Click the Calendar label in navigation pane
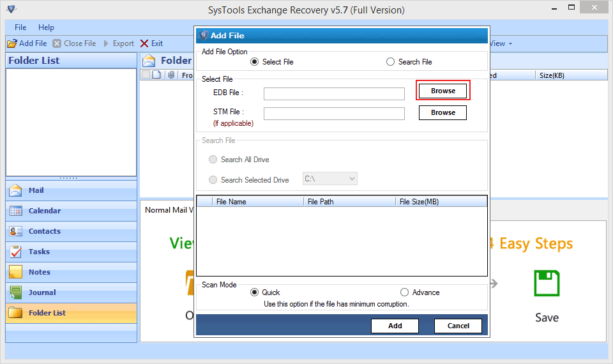This screenshot has width=613, height=364. click(x=45, y=211)
